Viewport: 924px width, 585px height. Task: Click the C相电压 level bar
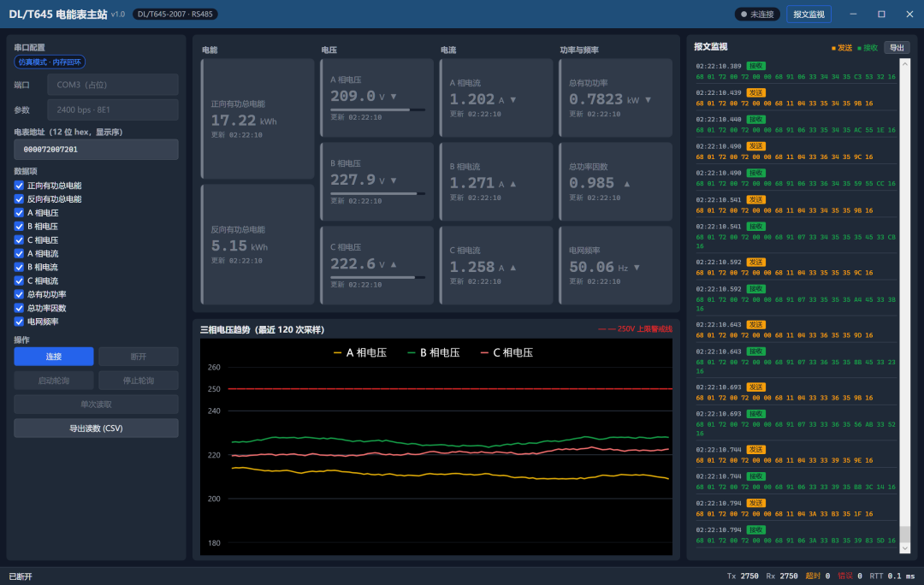(378, 277)
